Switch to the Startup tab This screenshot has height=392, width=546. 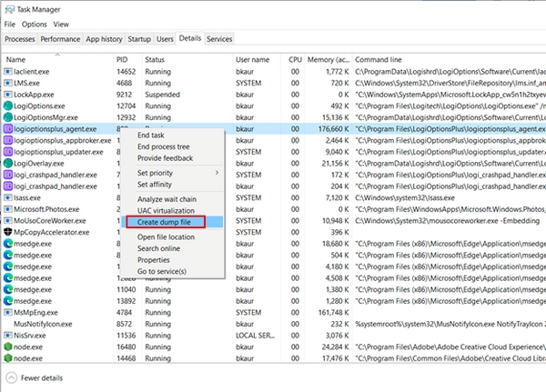tap(139, 39)
